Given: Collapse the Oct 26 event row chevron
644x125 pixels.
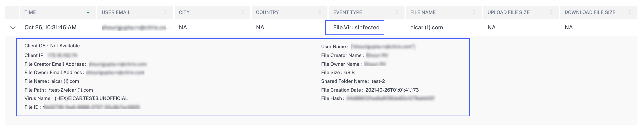Looking at the screenshot, I should point(13,28).
